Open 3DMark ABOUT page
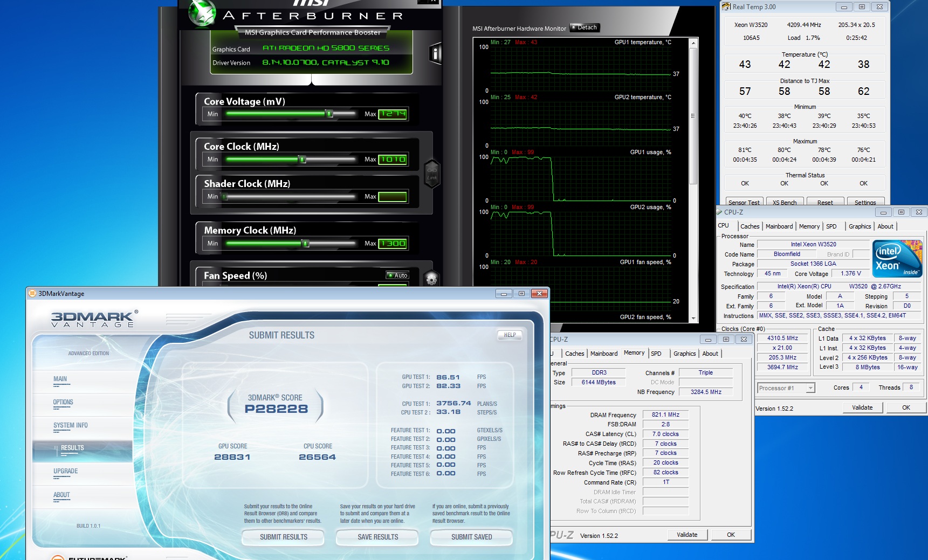Screen dimensions: 928x560 [x=61, y=495]
